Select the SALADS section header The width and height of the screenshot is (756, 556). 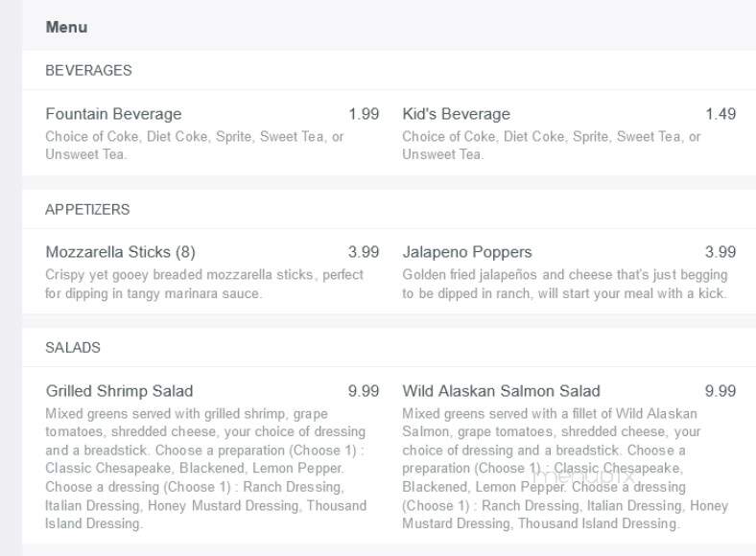coord(73,347)
